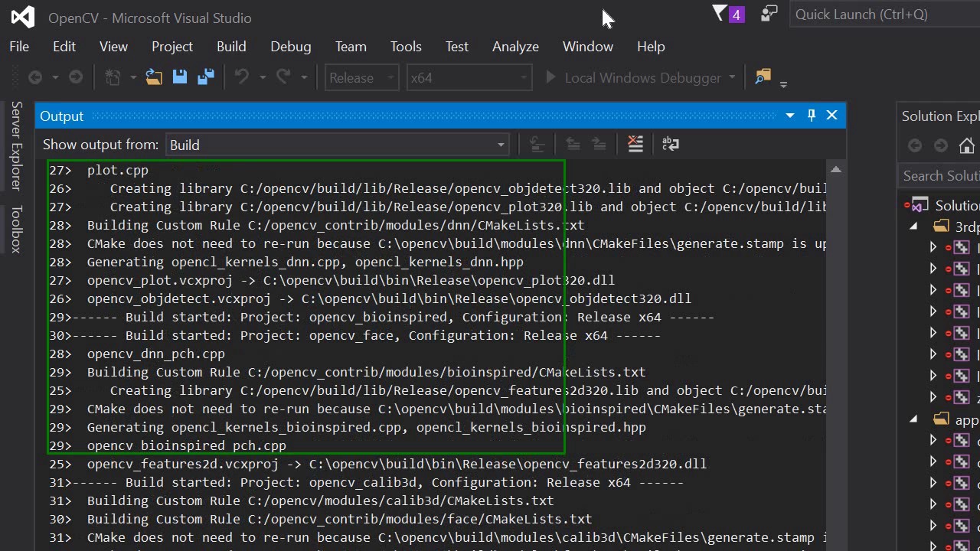Open the Analyze menu
The image size is (980, 551).
point(515,47)
